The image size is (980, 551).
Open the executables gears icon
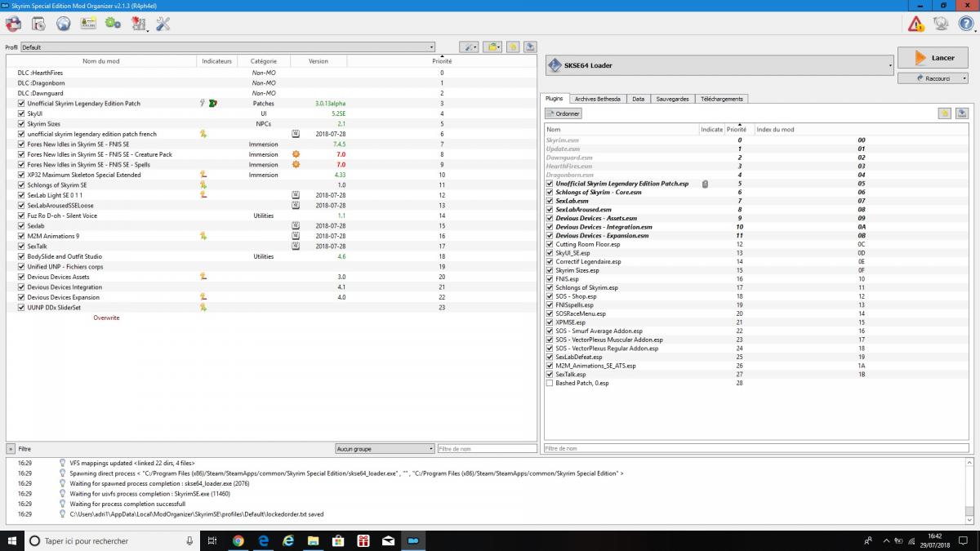tap(113, 24)
